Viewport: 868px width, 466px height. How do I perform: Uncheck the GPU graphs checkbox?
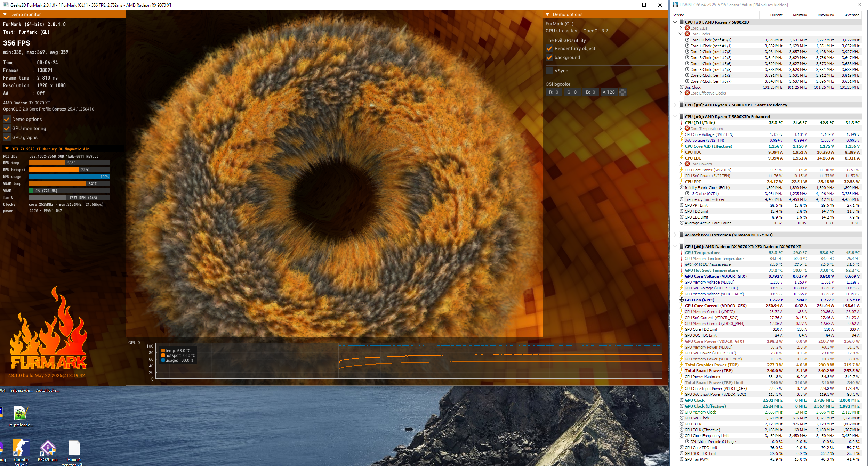[x=7, y=137]
